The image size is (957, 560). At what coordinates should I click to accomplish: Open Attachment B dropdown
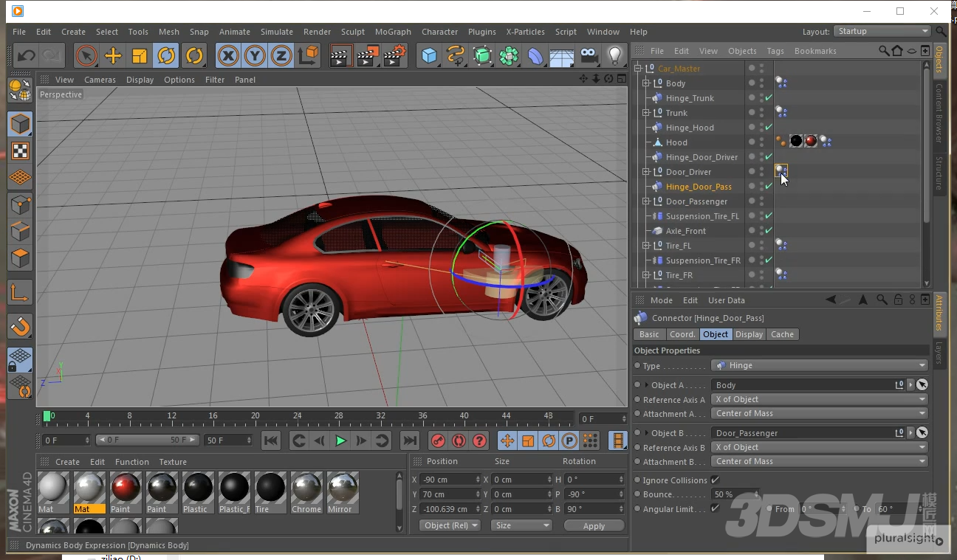click(x=820, y=461)
